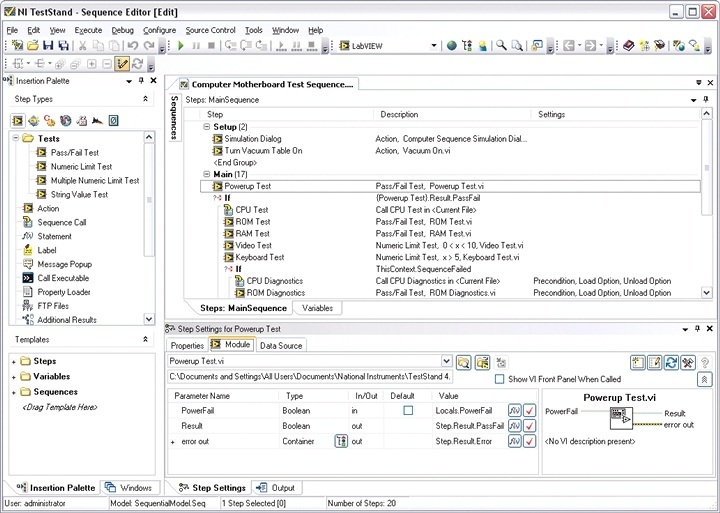Click the Call Executable step icon

point(27,278)
